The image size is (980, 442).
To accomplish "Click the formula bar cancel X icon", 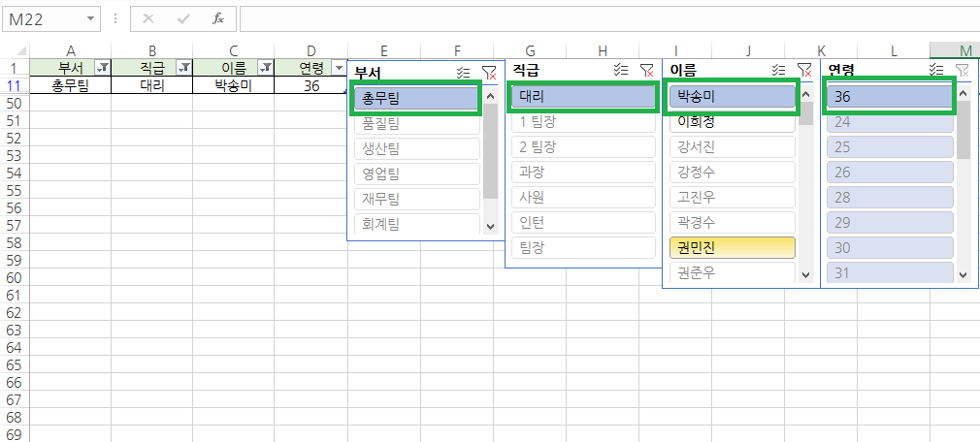I will click(148, 18).
